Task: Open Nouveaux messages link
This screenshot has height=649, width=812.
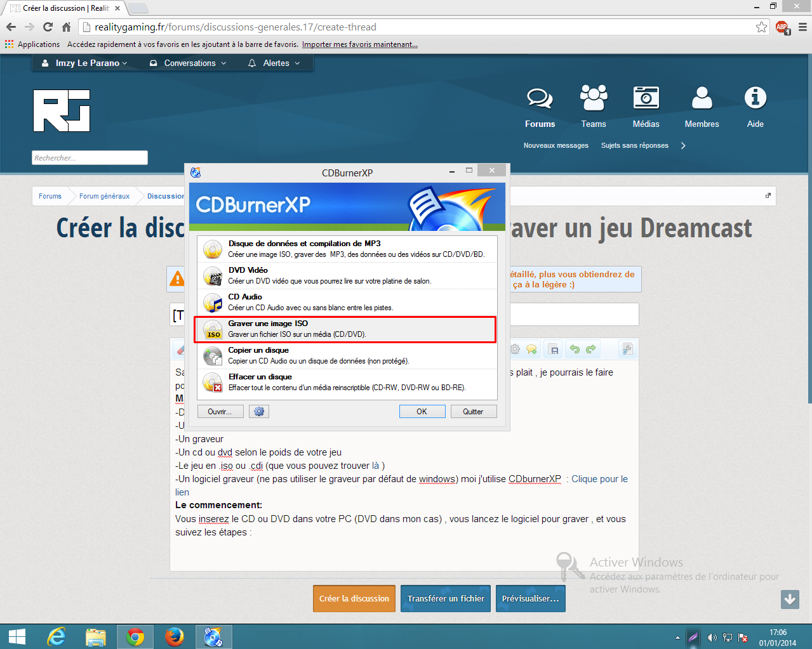Action: click(x=556, y=146)
